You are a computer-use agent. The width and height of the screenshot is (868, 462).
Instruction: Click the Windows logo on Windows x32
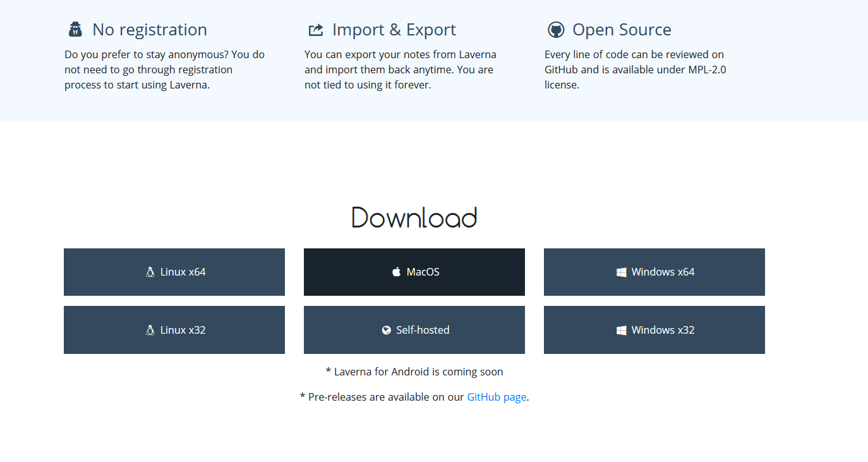coord(622,331)
